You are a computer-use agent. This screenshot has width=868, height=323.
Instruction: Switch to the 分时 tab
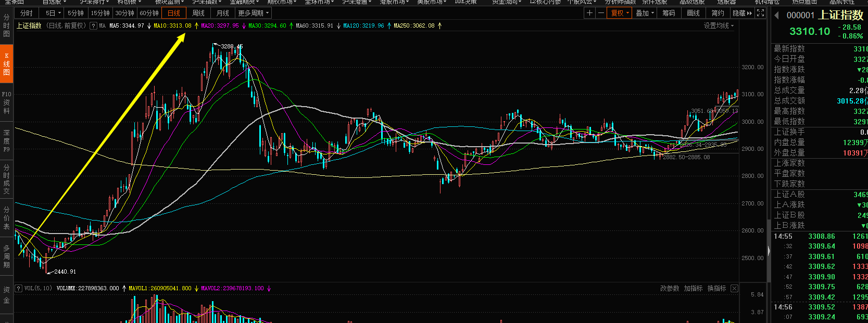coord(27,13)
